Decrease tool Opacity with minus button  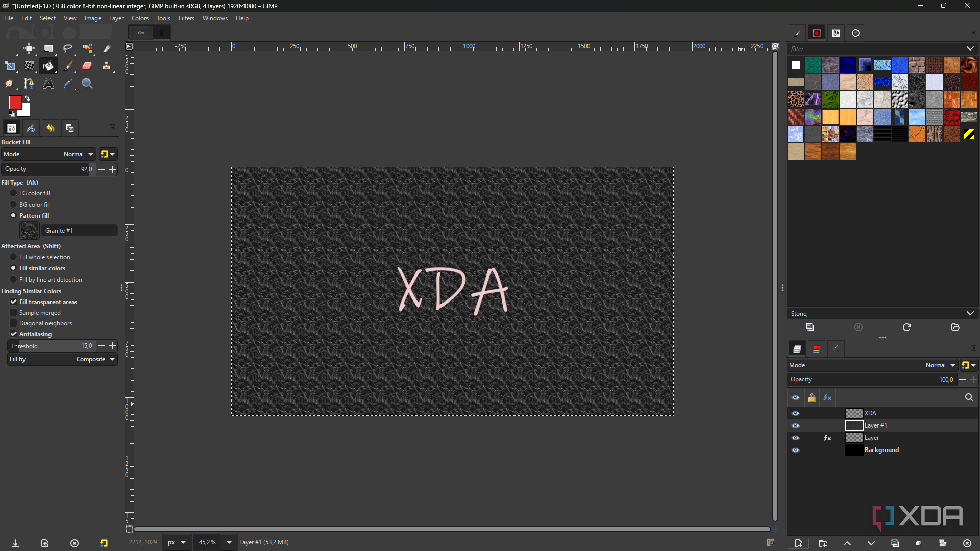tap(102, 169)
